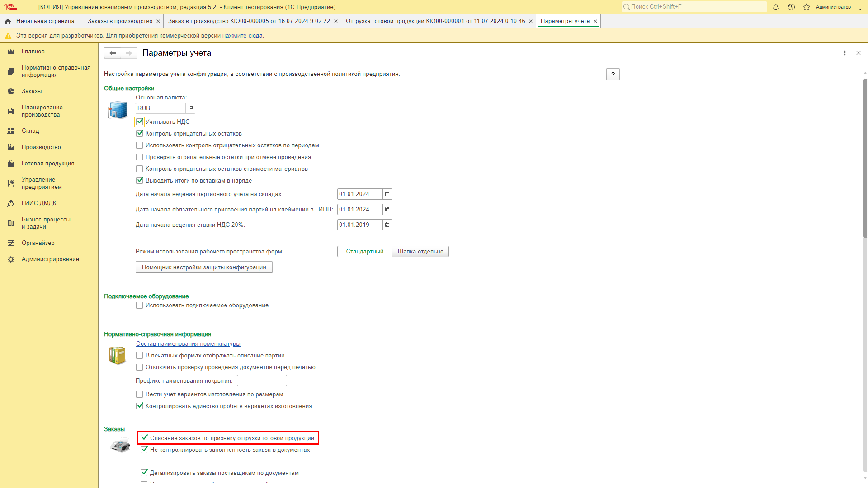Screen dimensions: 868x488
Task: Click the global search field
Action: 694,7
